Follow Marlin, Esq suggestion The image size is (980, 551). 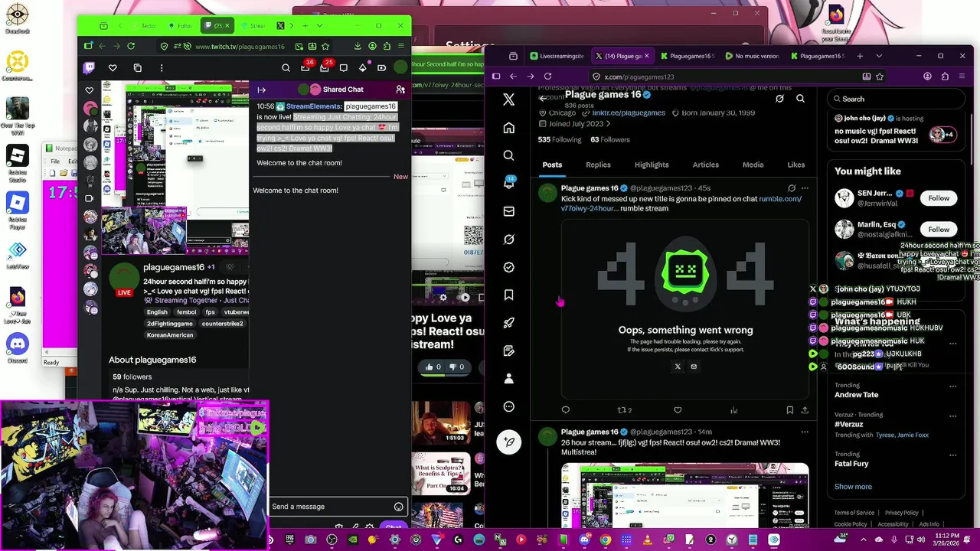coord(939,230)
